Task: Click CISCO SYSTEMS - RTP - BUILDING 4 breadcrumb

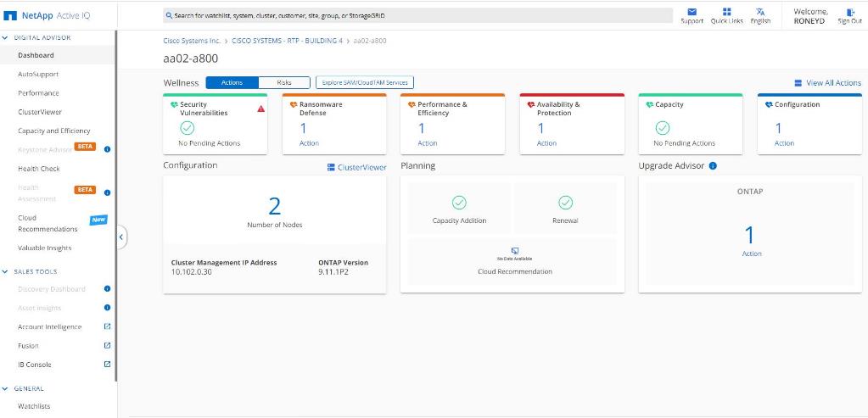Action: [287, 41]
